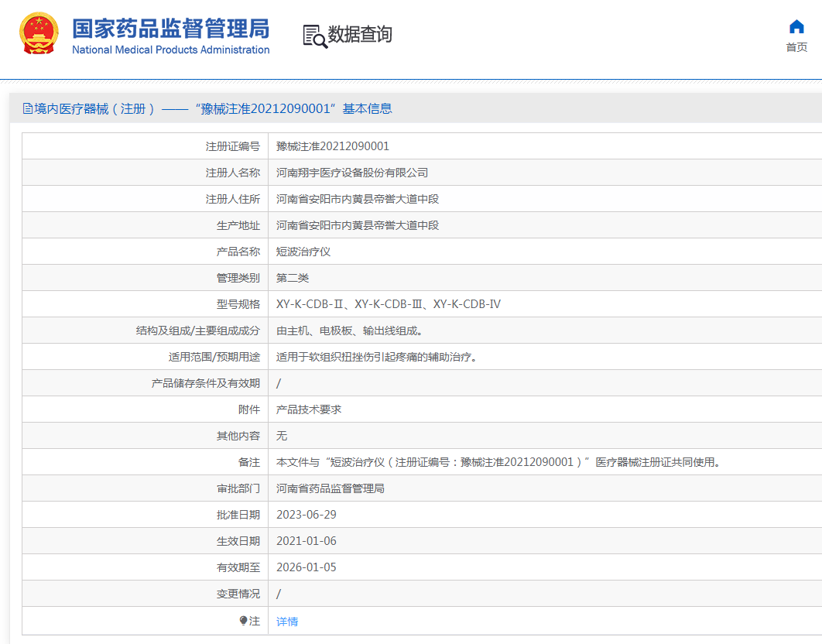The image size is (822, 644).
Task: Open the 详情 details link
Action: [x=287, y=622]
